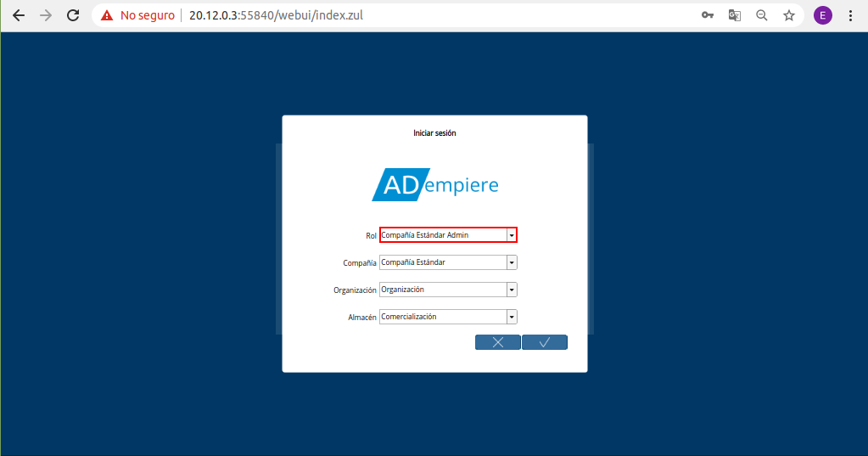Confirm login with the checkmark button
This screenshot has width=868, height=456.
[545, 342]
